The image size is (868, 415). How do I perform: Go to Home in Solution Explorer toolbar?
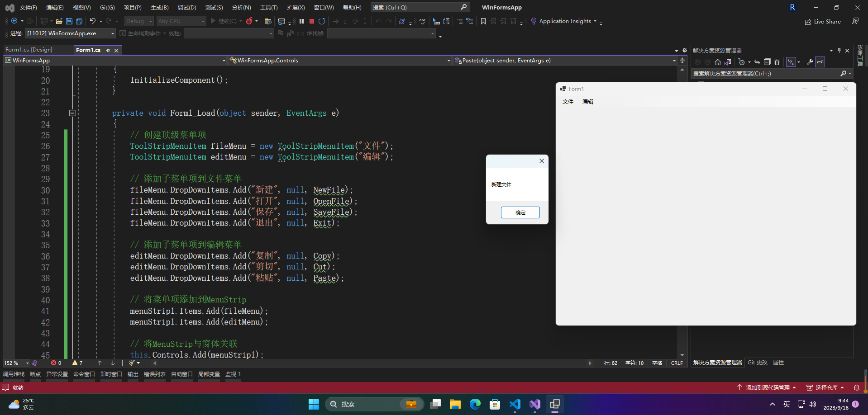pyautogui.click(x=718, y=62)
